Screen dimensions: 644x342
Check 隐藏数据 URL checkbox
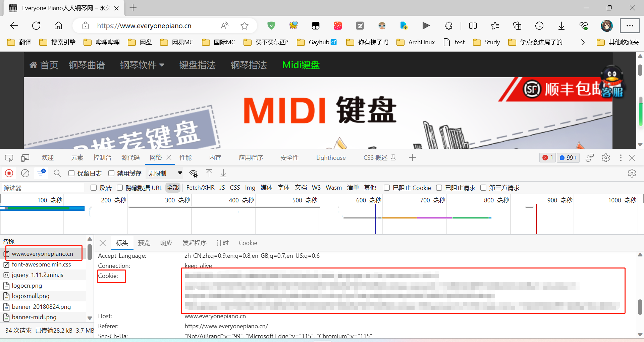tap(120, 188)
